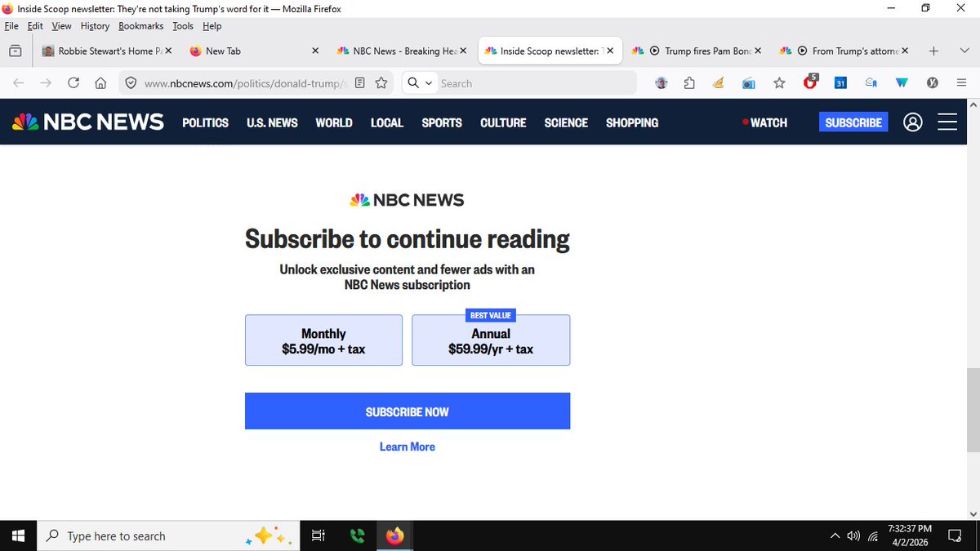Go to the WORLD section

pos(334,122)
